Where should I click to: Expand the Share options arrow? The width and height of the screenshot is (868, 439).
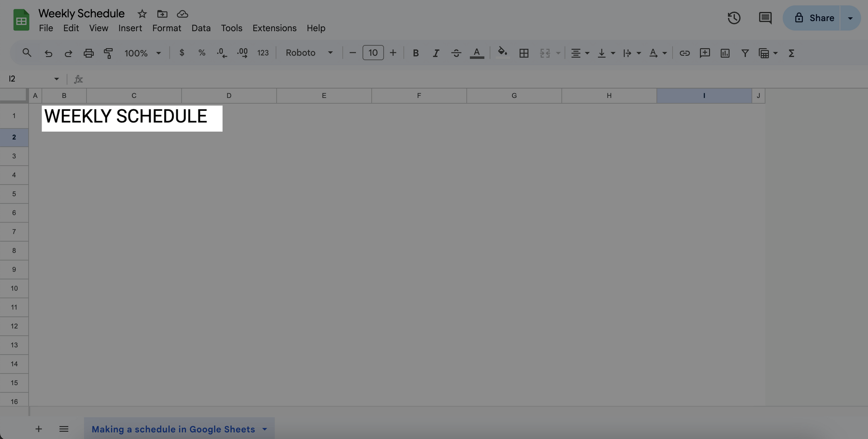(x=850, y=18)
